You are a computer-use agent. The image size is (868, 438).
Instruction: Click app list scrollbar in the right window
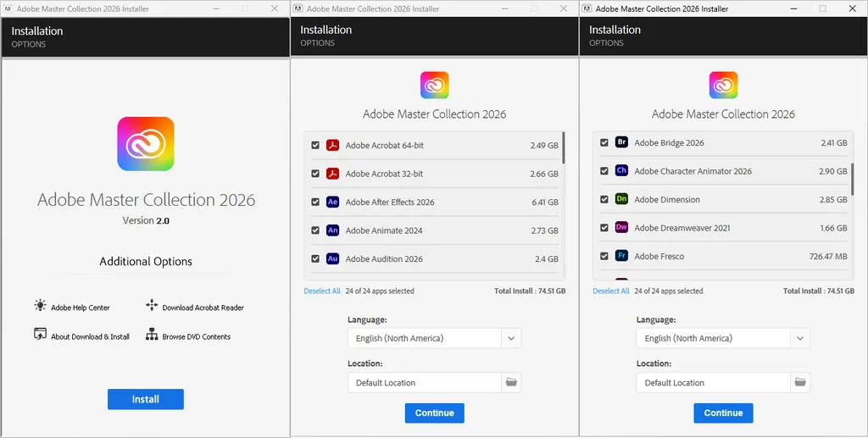853,180
